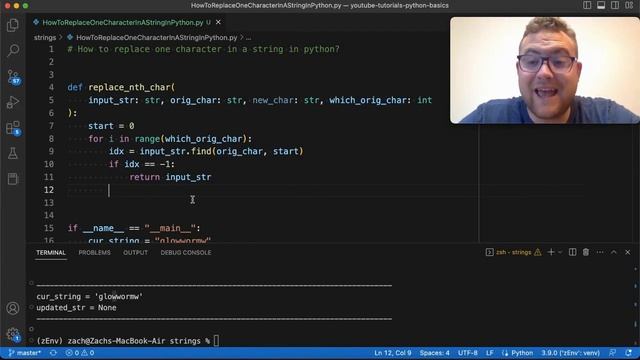
Task: Switch to the OUTPUT panel tab
Action: (x=136, y=253)
